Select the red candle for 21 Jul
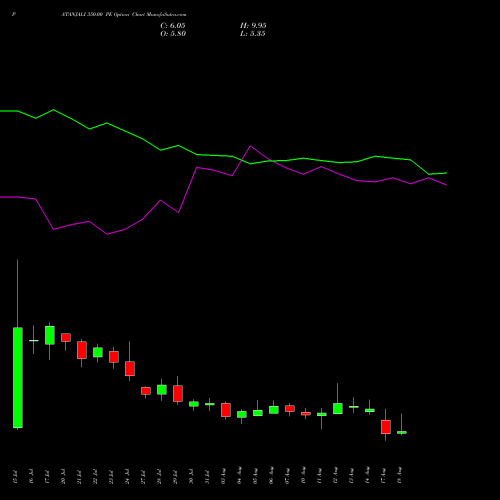Viewport: 500px width, 500px height. (82, 350)
